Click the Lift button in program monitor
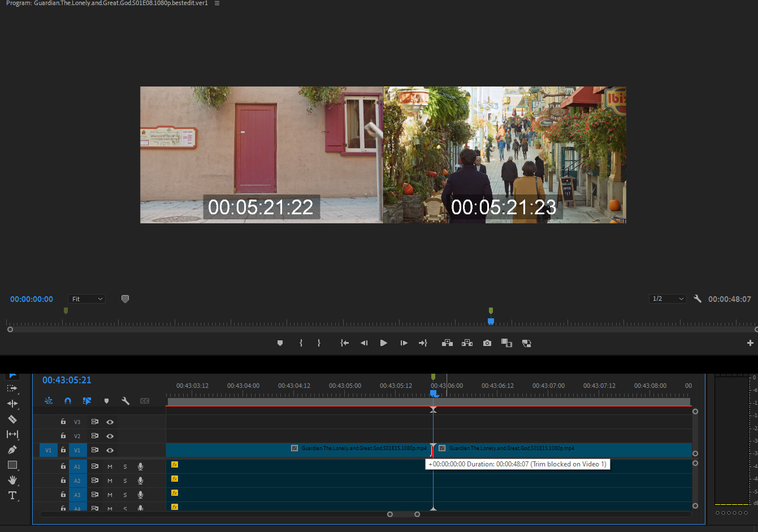Image resolution: width=758 pixels, height=532 pixels. 447,343
